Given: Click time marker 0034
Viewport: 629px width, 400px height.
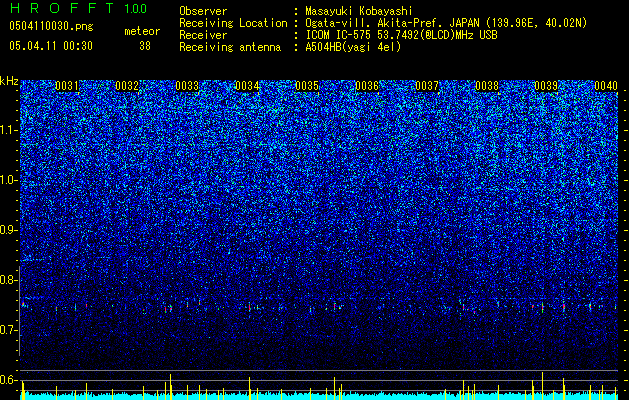Looking at the screenshot, I should 247,86.
